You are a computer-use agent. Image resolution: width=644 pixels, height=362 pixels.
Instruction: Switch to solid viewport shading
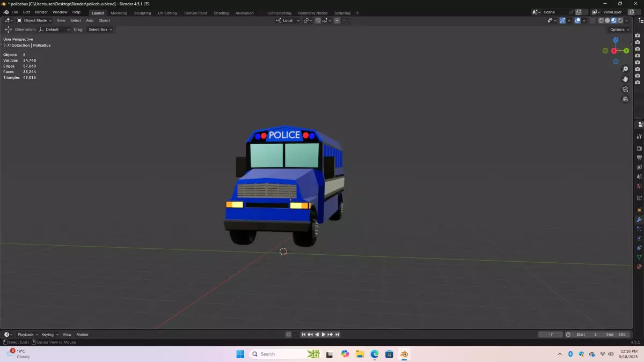(x=608, y=20)
